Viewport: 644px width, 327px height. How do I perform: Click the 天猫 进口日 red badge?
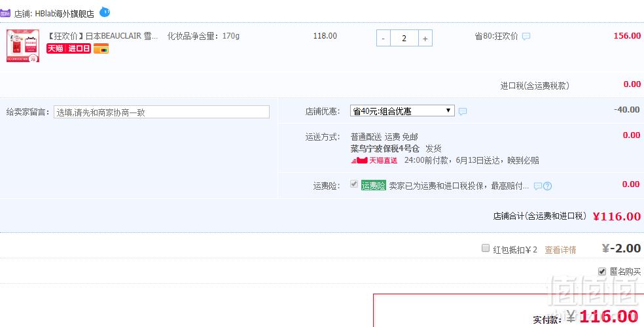69,48
